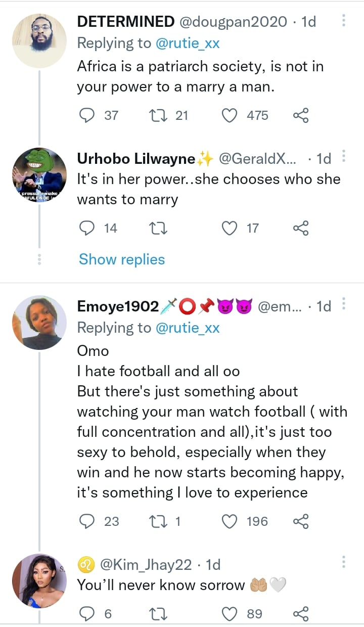Open the @rutie_xx mention in DETERMINED's reply
This screenshot has width=364, height=627.
(188, 43)
